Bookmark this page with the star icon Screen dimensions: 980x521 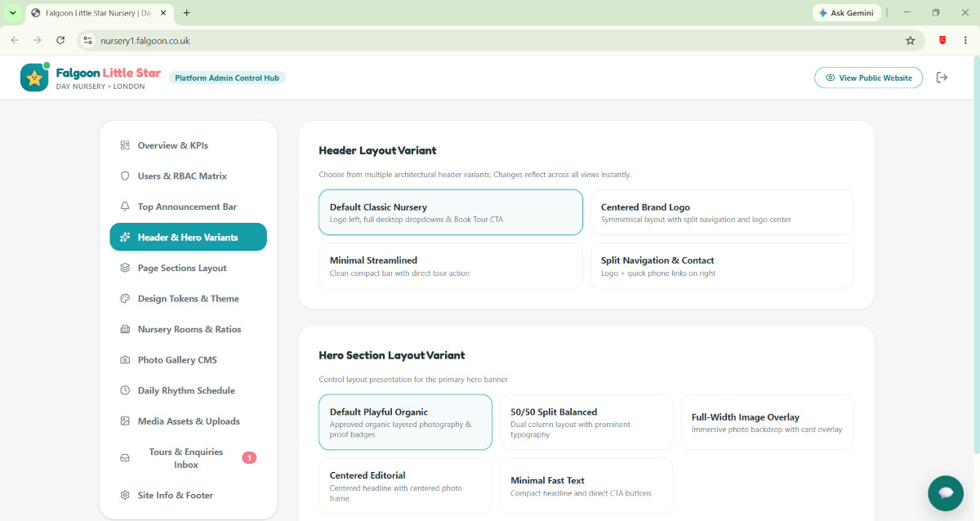coord(910,40)
